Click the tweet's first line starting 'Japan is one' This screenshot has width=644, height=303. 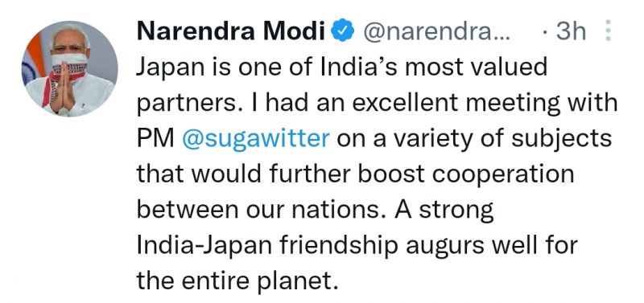(x=341, y=68)
